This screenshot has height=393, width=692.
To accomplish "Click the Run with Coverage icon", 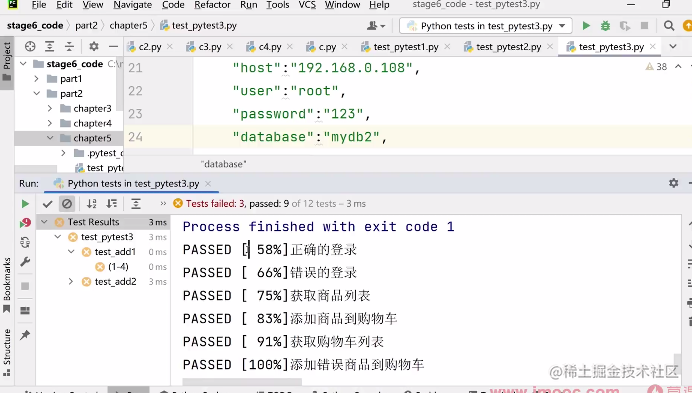I will pyautogui.click(x=624, y=26).
